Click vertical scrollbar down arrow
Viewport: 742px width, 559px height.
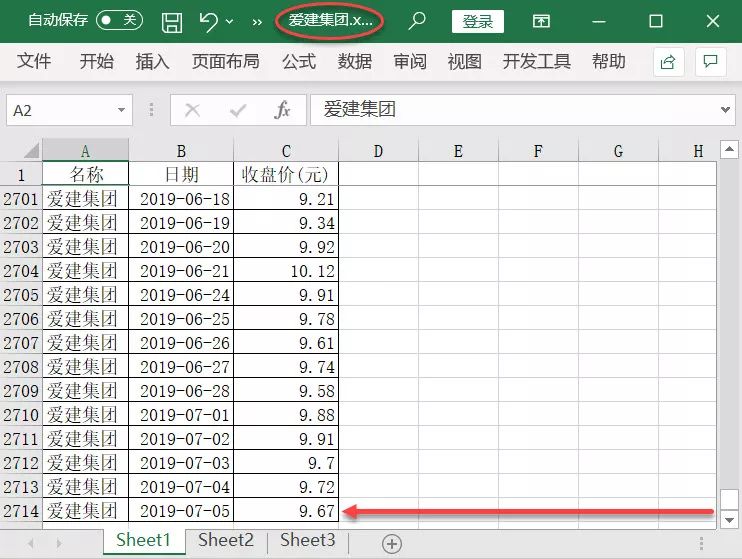pos(729,520)
